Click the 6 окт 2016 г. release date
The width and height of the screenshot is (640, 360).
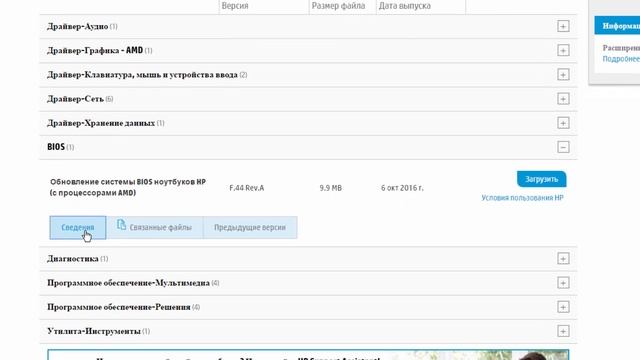pos(402,188)
